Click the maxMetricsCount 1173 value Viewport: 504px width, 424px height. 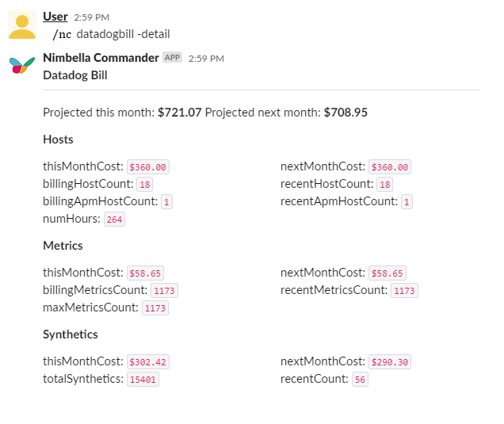click(x=155, y=308)
